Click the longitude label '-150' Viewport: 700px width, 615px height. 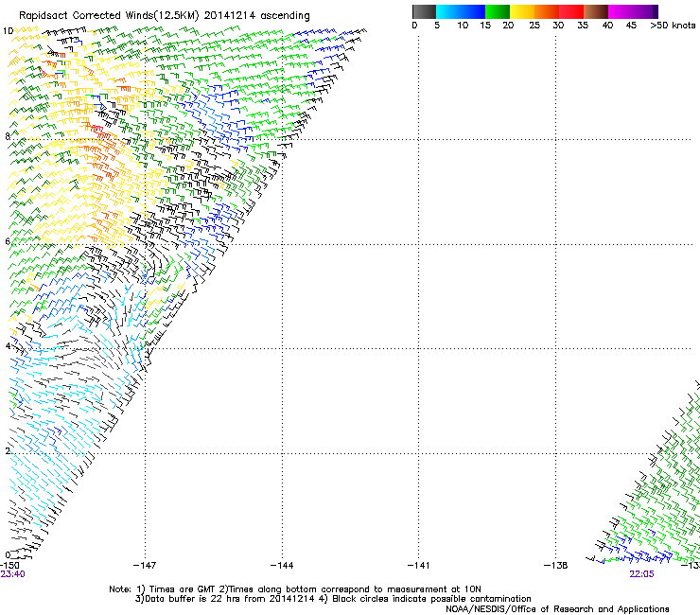pyautogui.click(x=9, y=566)
